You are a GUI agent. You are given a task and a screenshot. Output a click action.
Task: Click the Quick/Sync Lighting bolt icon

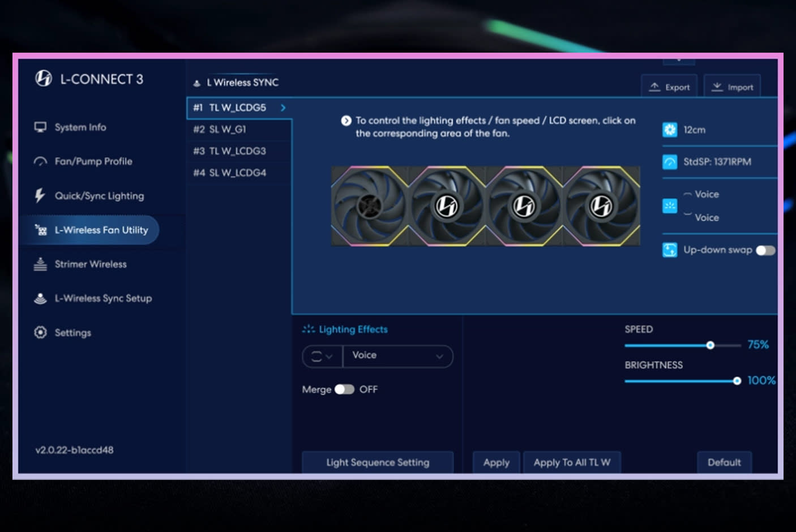pyautogui.click(x=40, y=196)
